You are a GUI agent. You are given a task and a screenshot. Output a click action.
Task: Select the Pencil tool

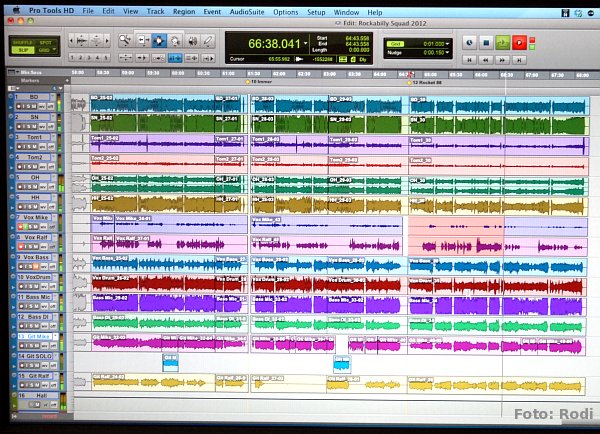pyautogui.click(x=208, y=40)
